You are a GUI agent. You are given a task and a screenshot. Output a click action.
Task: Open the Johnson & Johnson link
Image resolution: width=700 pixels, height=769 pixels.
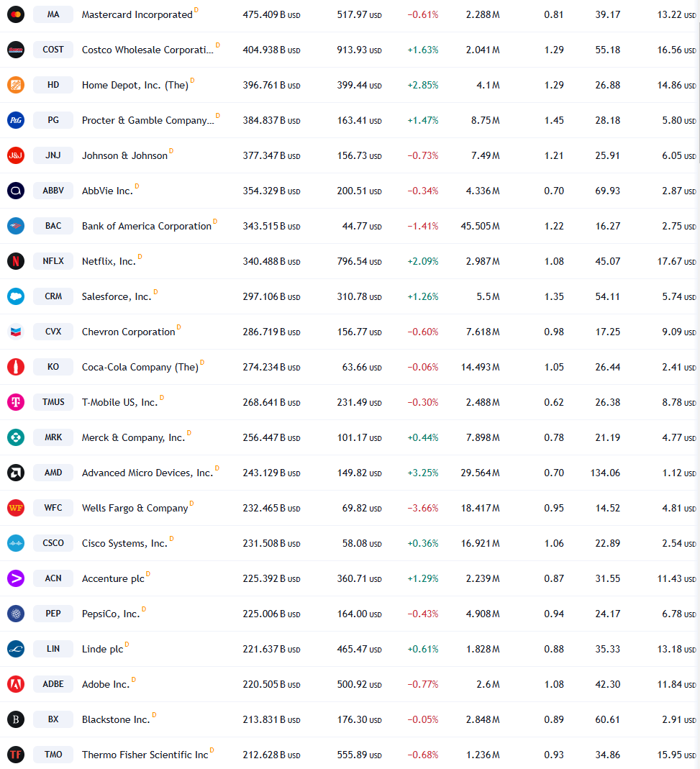pos(124,155)
